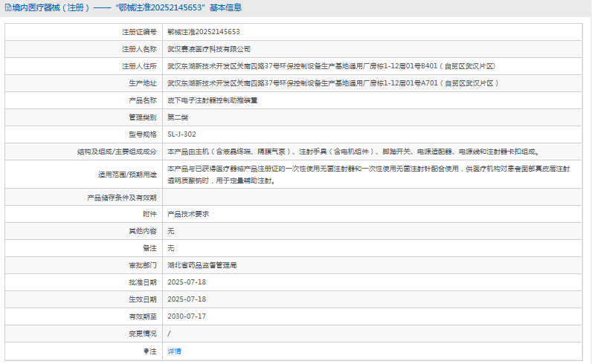Image resolution: width=592 pixels, height=364 pixels.
Task: Click the 无 value in 其他内容 row
Action: (171, 231)
